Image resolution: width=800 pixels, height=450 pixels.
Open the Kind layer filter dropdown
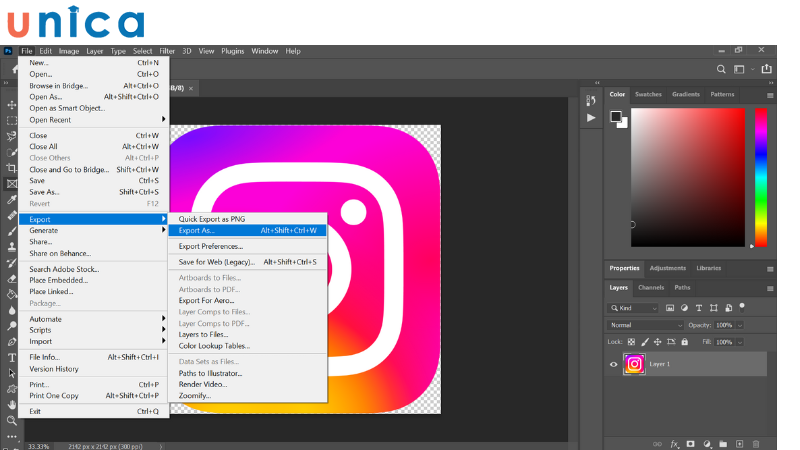tap(638, 308)
